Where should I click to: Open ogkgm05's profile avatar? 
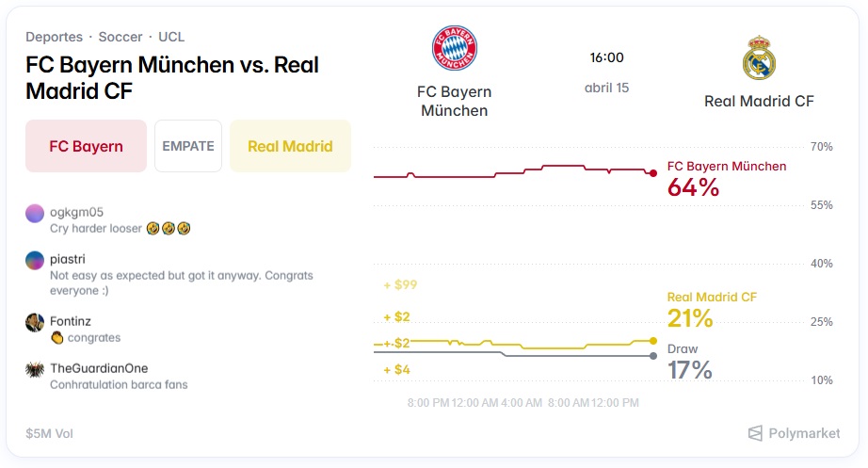coord(35,213)
